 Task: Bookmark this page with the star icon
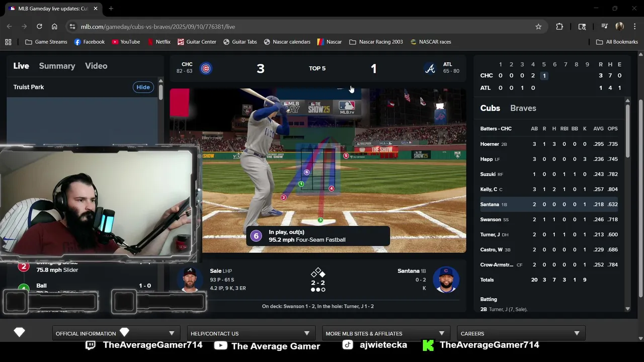click(x=538, y=27)
